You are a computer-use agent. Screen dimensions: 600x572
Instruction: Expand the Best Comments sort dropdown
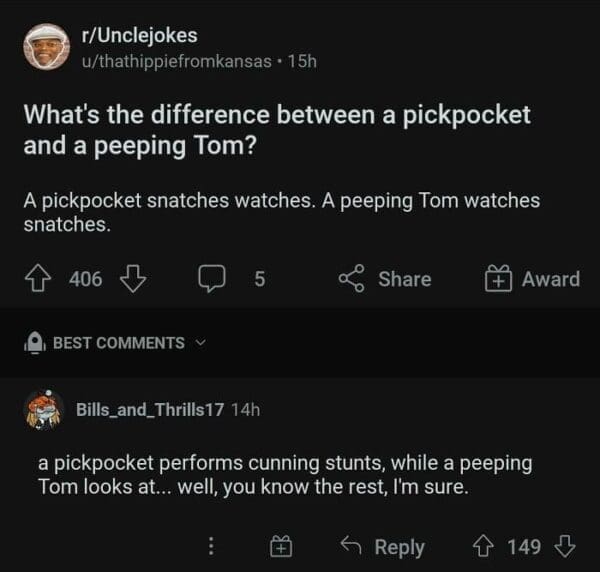117,343
